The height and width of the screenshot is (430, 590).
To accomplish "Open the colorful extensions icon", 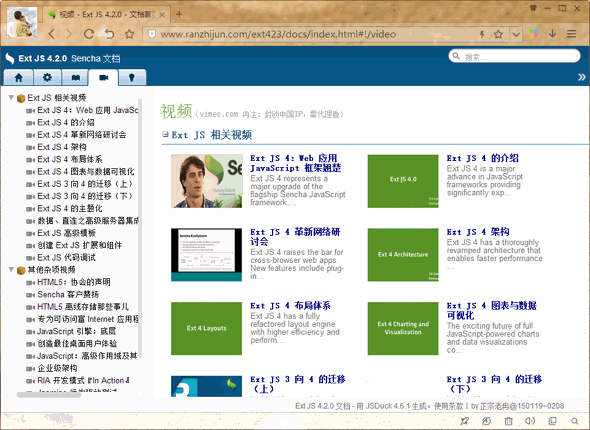I will [534, 34].
